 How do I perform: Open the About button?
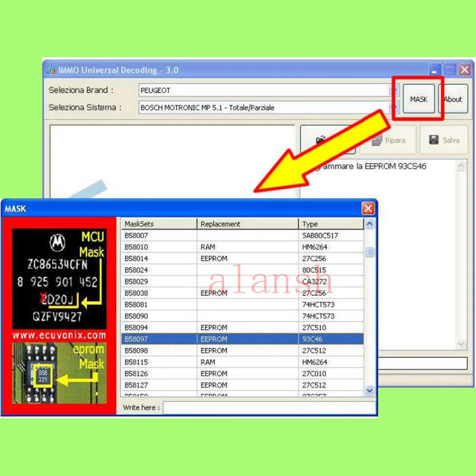click(x=453, y=99)
